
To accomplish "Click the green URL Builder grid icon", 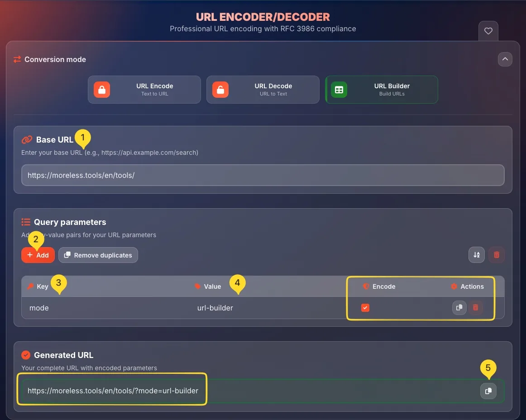I will tap(339, 90).
